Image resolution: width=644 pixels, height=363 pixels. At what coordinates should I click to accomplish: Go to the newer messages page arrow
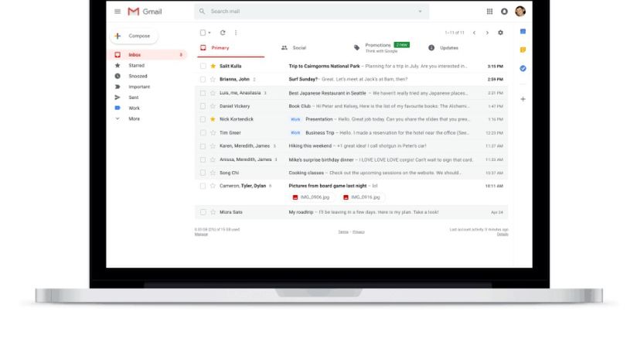pyautogui.click(x=474, y=33)
